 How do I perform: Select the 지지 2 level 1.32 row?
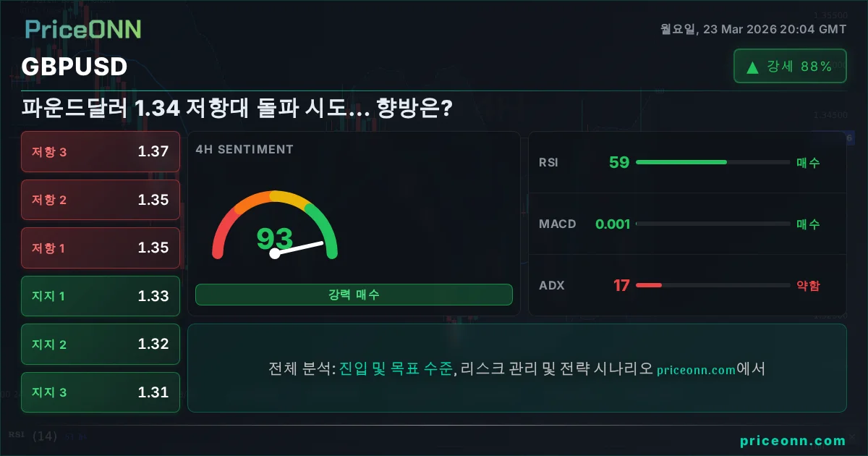click(x=101, y=344)
